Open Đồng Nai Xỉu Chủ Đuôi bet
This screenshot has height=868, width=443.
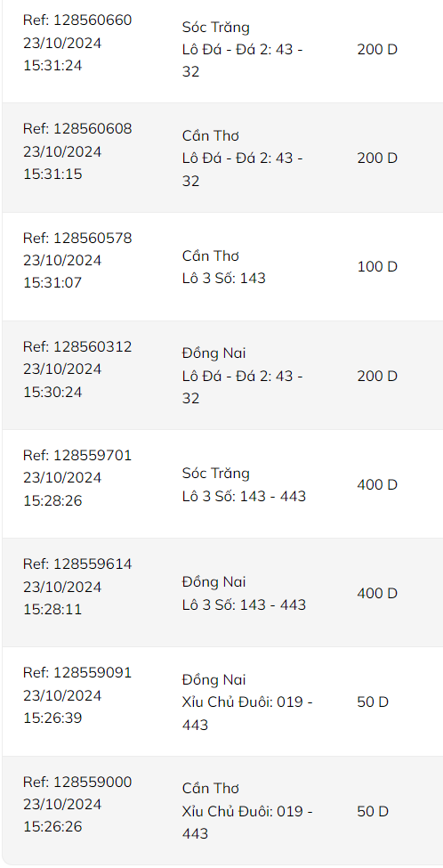click(247, 702)
